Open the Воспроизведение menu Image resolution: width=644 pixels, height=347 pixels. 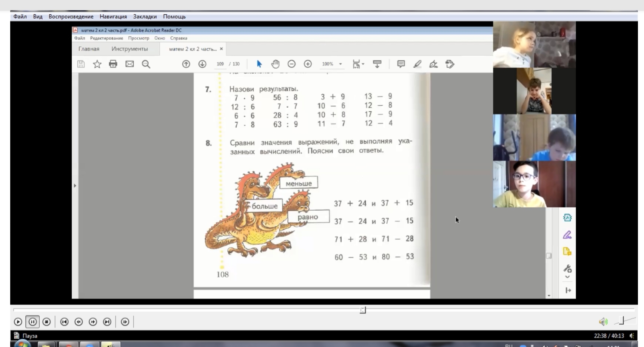pos(71,17)
